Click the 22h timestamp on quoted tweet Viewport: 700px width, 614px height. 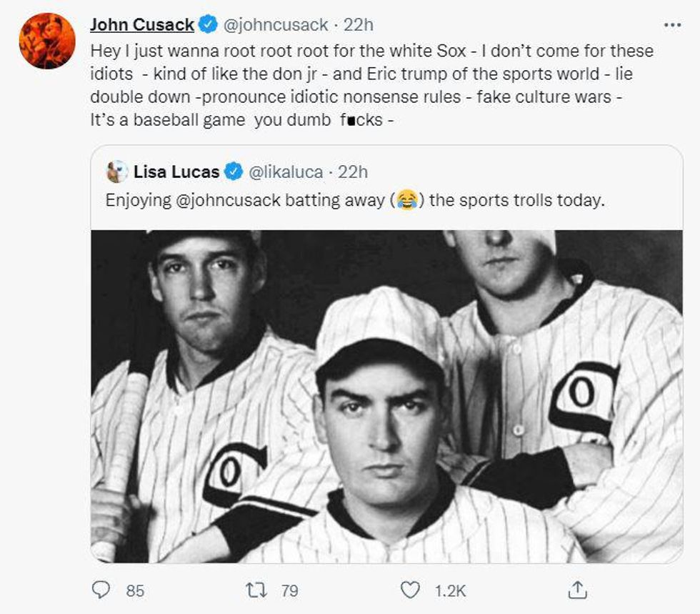pyautogui.click(x=353, y=172)
